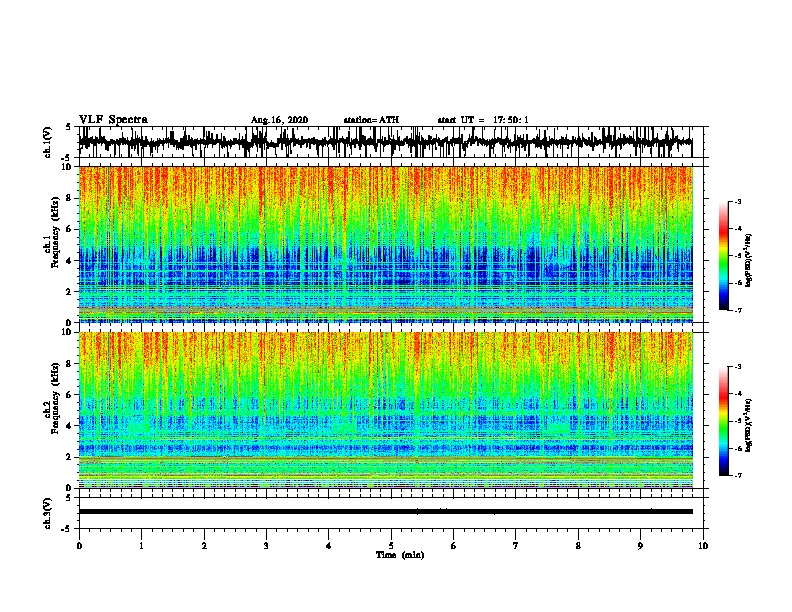
Task: Click the 'VLF Spectra' title text
Action: coord(113,120)
